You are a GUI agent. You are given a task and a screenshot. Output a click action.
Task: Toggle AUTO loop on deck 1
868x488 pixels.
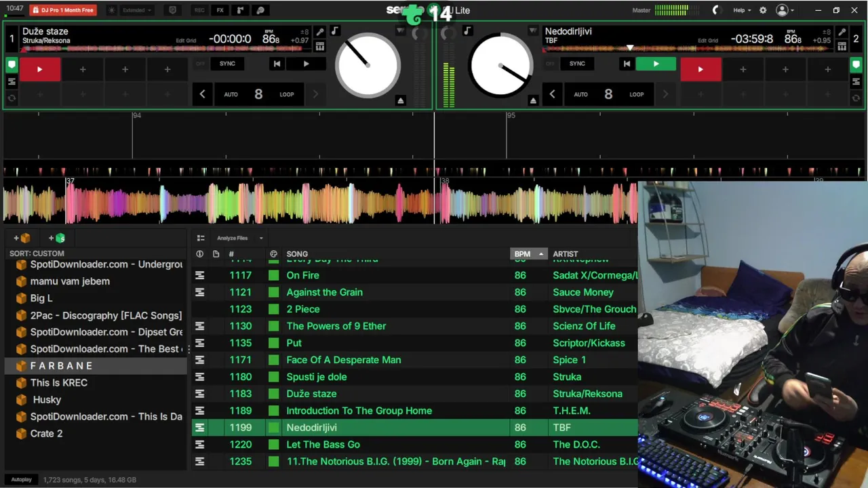(x=231, y=95)
